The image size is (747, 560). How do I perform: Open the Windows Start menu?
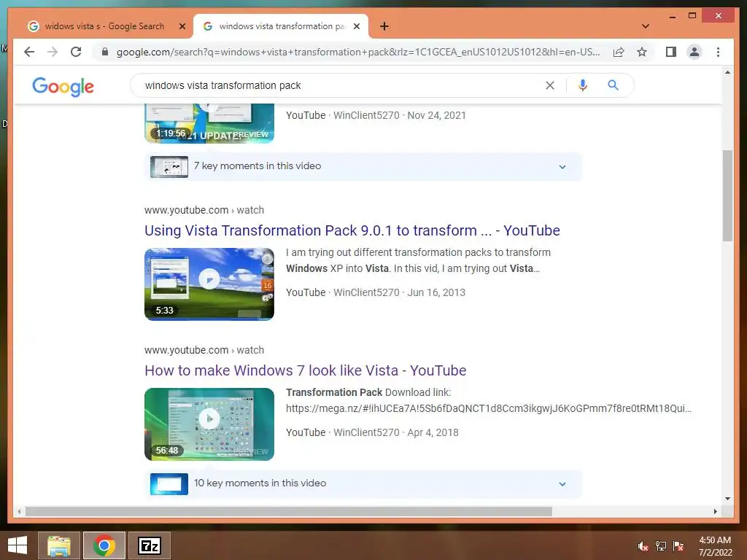click(18, 545)
